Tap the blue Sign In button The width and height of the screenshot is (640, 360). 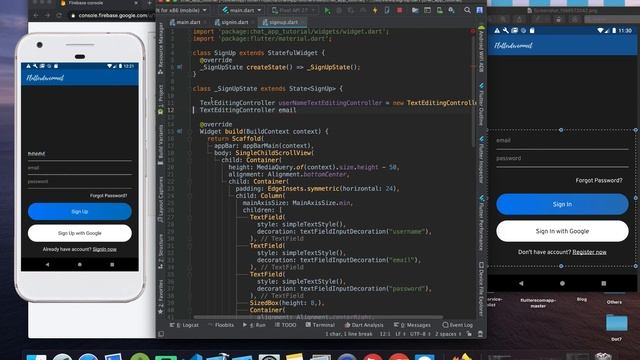coord(562,204)
